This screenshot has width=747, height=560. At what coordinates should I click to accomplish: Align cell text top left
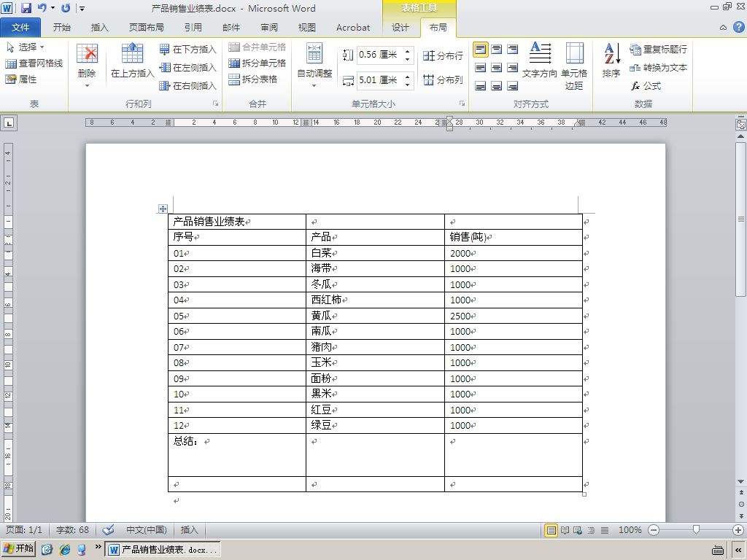point(481,49)
